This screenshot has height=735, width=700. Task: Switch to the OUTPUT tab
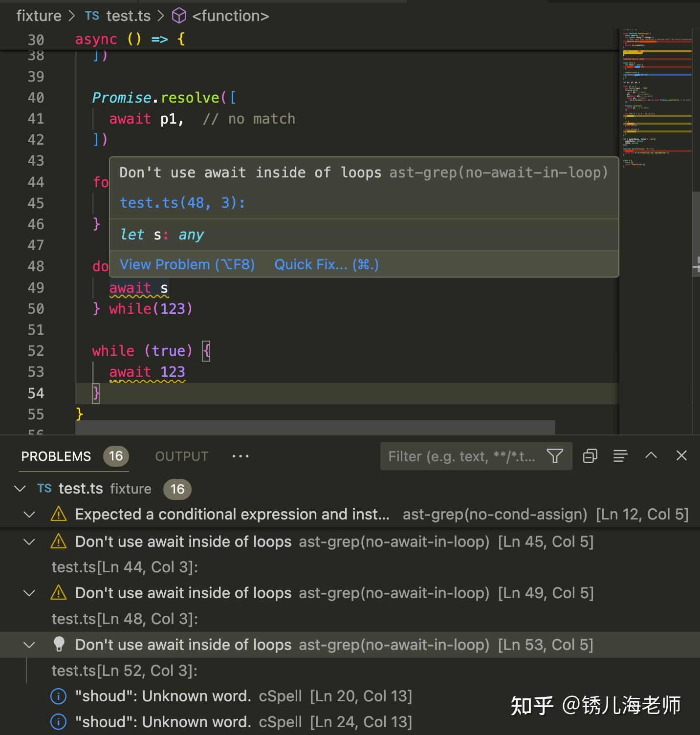tap(181, 456)
